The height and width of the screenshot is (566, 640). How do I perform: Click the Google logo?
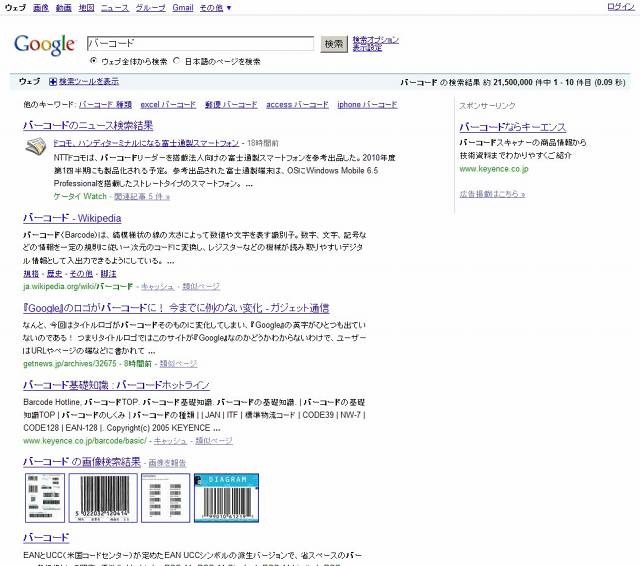coord(45,45)
